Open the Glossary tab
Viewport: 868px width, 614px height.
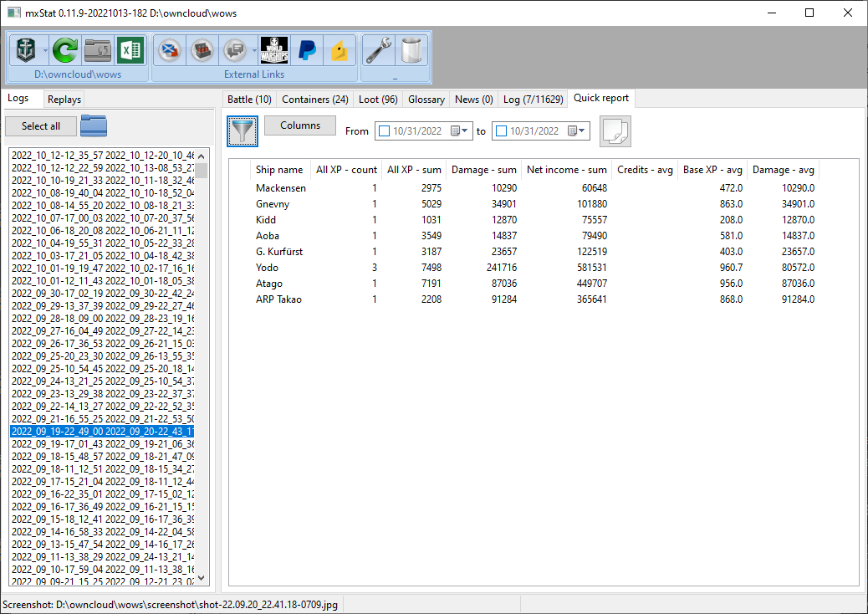pyautogui.click(x=426, y=99)
